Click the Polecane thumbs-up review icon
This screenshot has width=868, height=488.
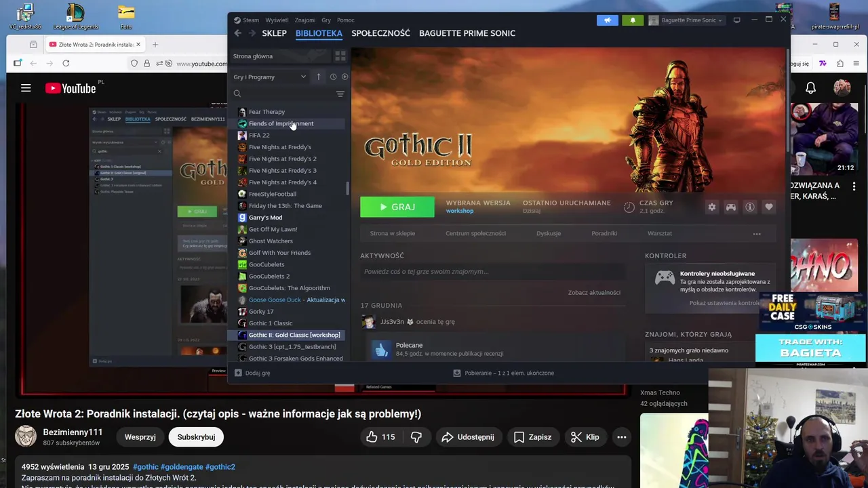[x=381, y=349]
